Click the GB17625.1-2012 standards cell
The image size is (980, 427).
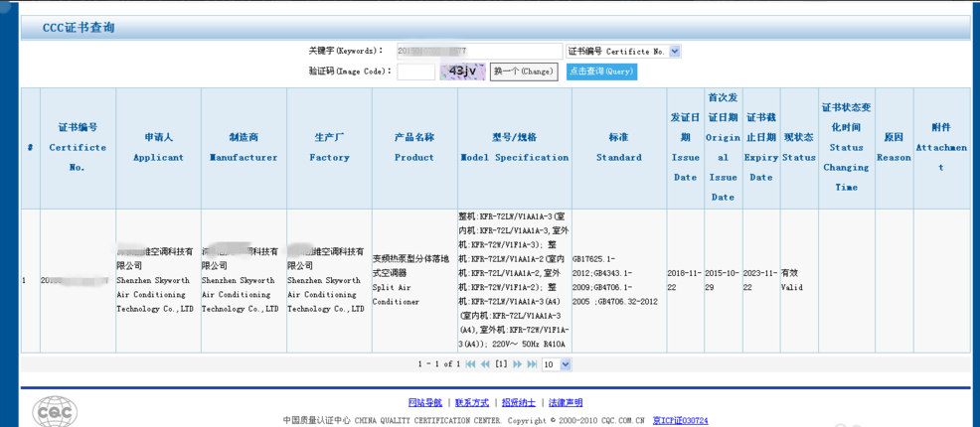click(619, 280)
